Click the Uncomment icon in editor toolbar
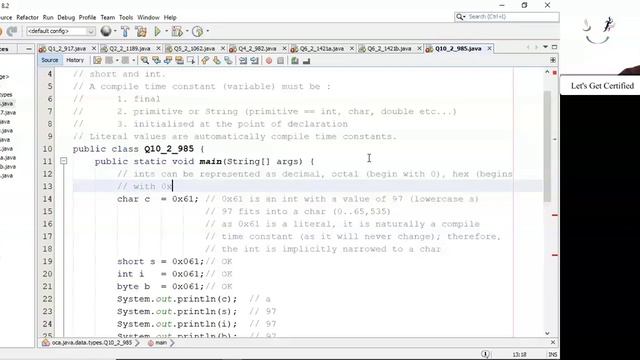The image size is (640, 360). [306, 60]
